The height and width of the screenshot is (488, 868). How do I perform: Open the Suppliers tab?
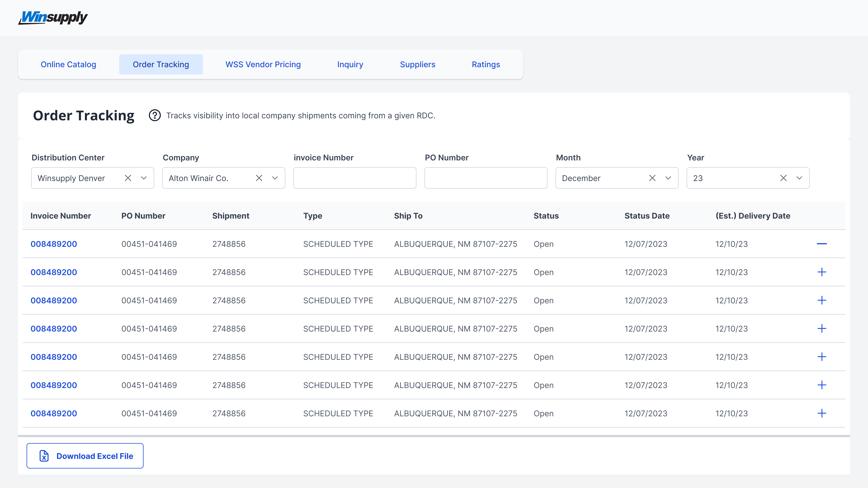click(x=417, y=64)
